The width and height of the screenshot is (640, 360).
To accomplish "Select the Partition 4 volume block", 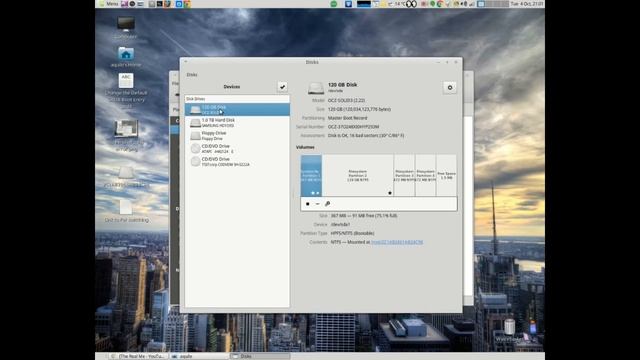I will pos(425,176).
